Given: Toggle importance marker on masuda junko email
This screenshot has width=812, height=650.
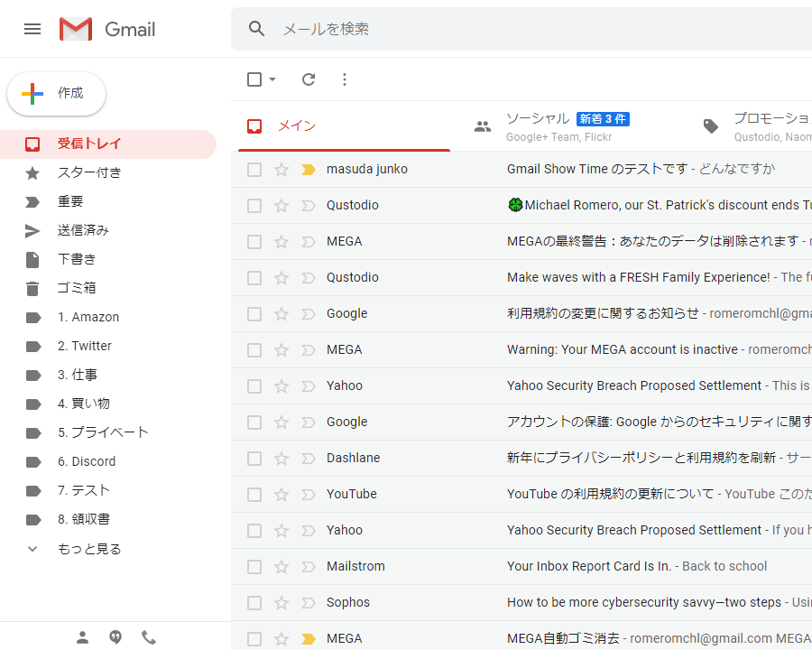Looking at the screenshot, I should click(309, 170).
